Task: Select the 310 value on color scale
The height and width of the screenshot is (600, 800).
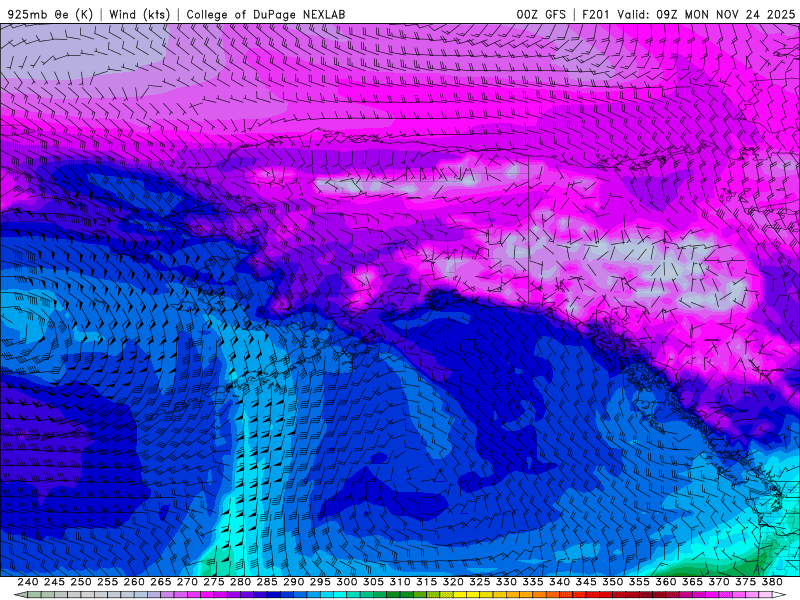Action: 399,582
